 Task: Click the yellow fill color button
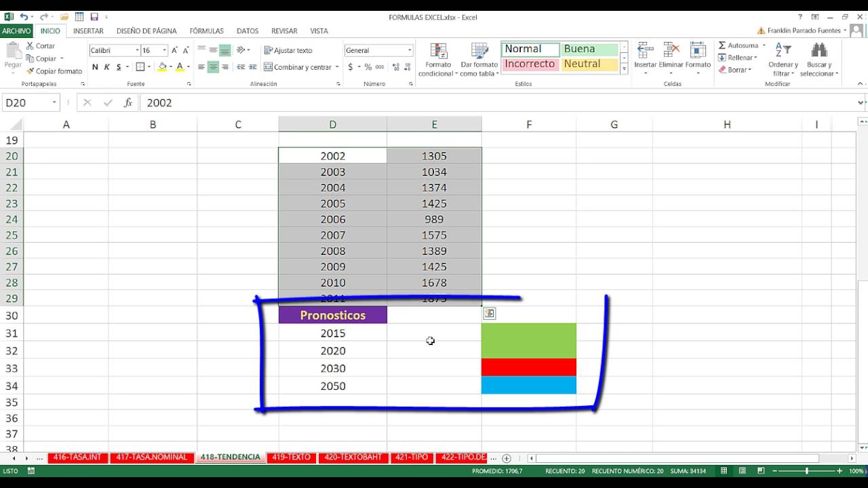(162, 67)
